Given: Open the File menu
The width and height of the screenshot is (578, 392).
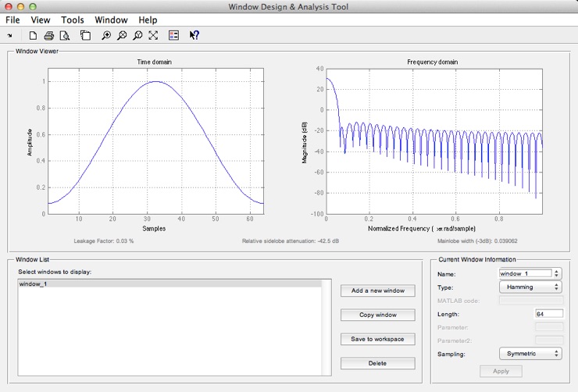Looking at the screenshot, I should click(12, 20).
